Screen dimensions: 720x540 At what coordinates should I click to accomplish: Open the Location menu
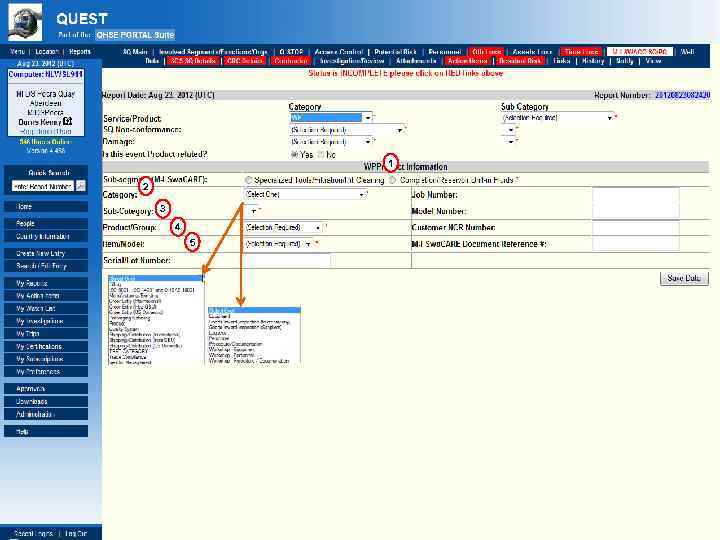[x=46, y=51]
